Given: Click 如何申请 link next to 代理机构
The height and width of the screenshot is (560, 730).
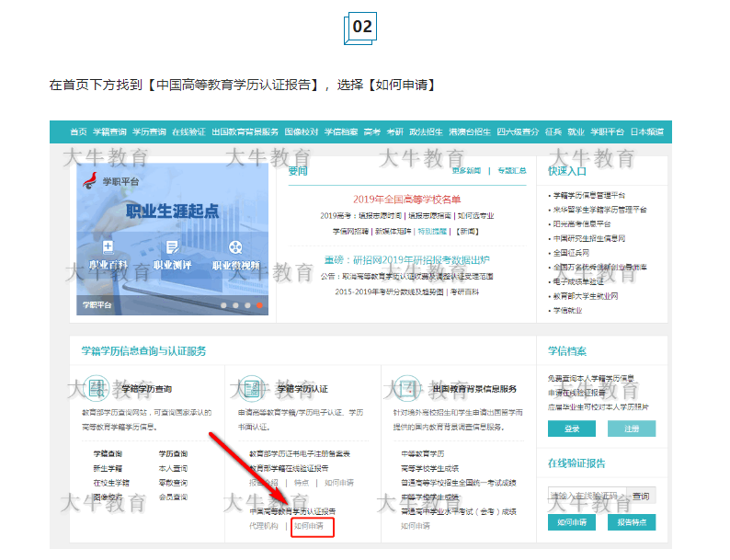Looking at the screenshot, I should (309, 526).
